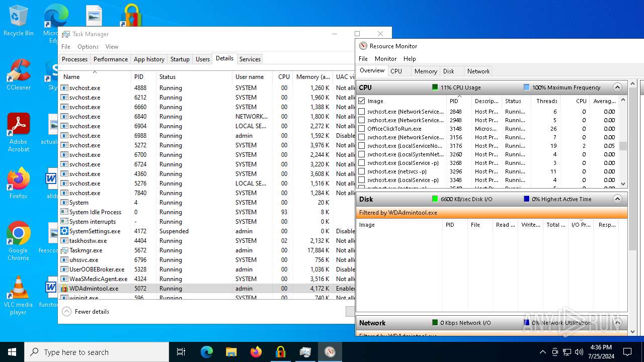Show hidden system tray icons

(x=542, y=352)
